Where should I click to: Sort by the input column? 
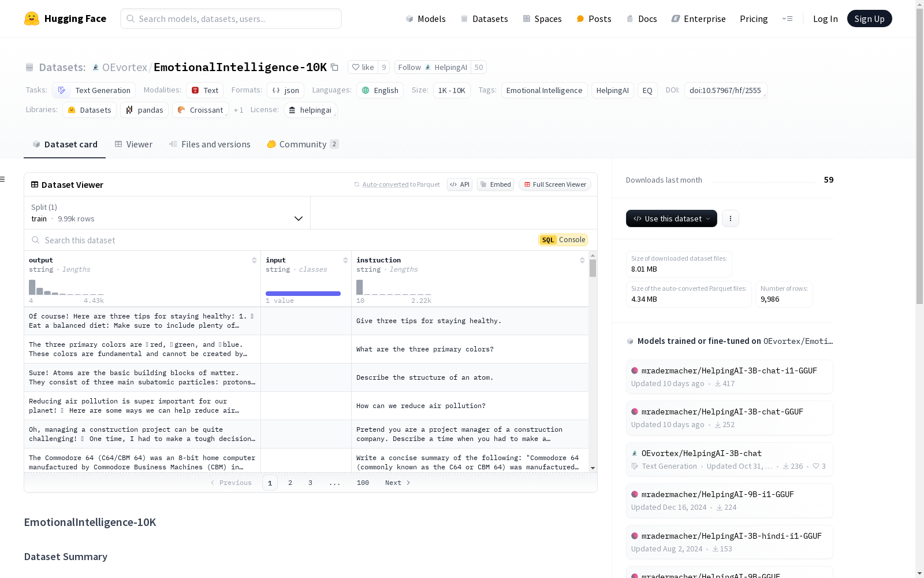coord(345,260)
